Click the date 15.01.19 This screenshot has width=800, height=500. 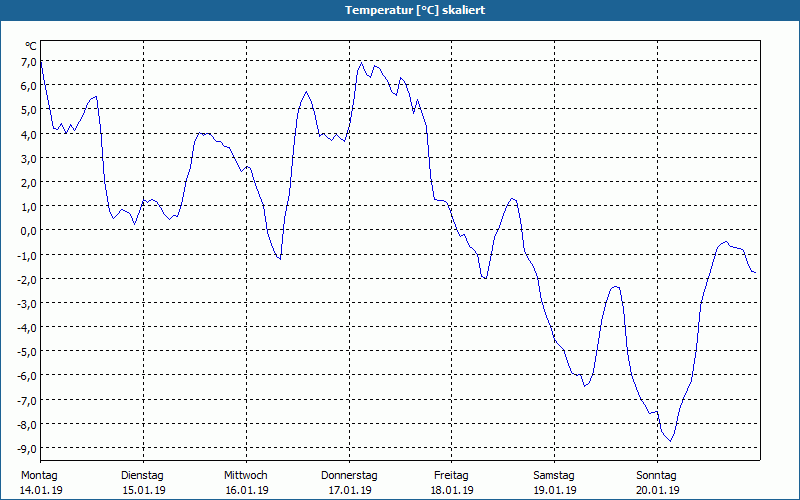(144, 490)
